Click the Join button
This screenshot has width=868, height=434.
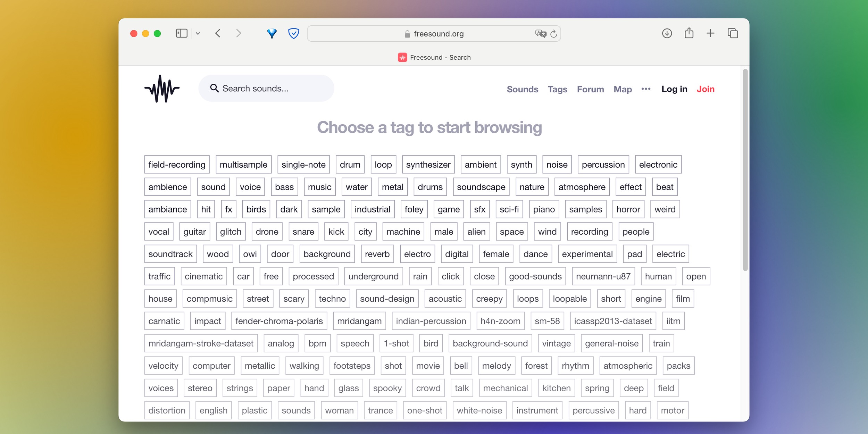click(706, 89)
